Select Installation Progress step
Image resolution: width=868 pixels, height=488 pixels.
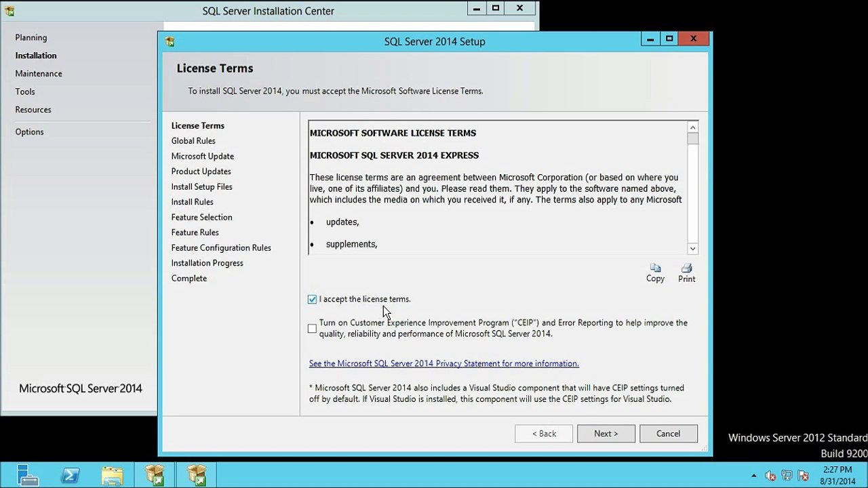coord(208,263)
